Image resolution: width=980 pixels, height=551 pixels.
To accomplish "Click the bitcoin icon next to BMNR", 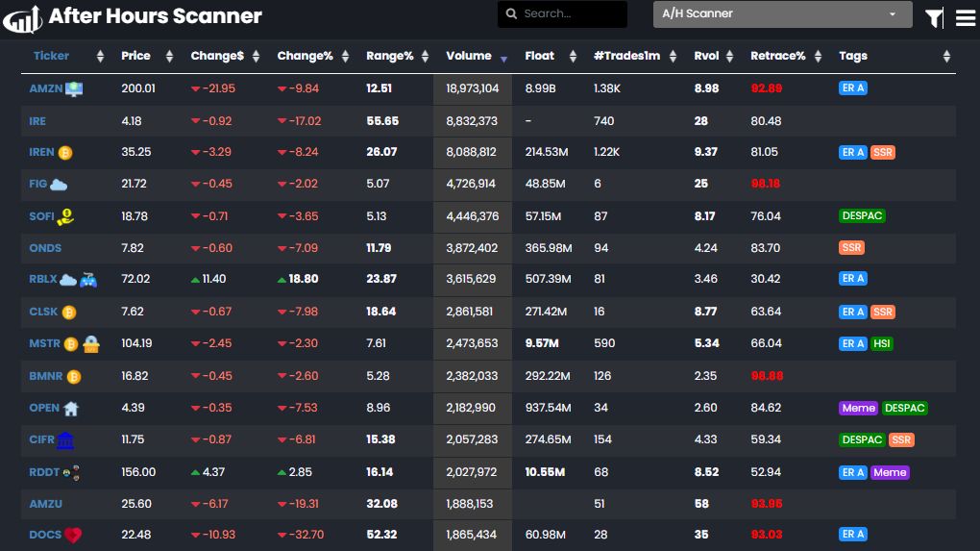I will (x=74, y=377).
